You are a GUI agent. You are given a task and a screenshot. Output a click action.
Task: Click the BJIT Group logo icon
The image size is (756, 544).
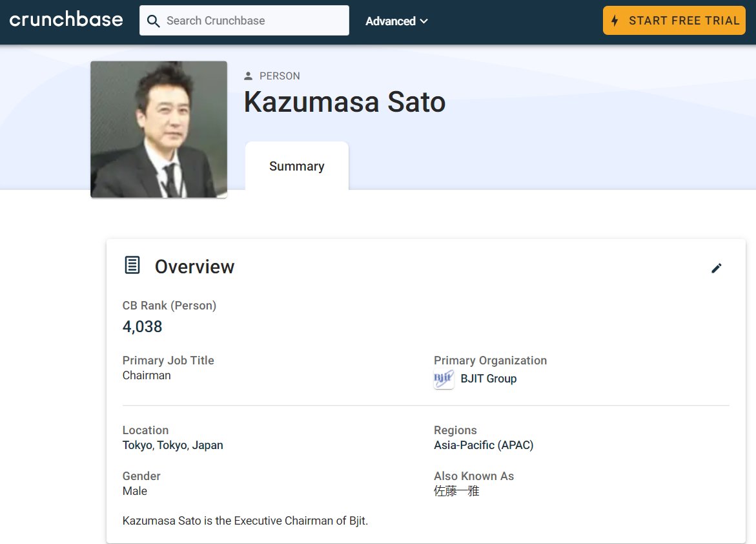click(444, 379)
